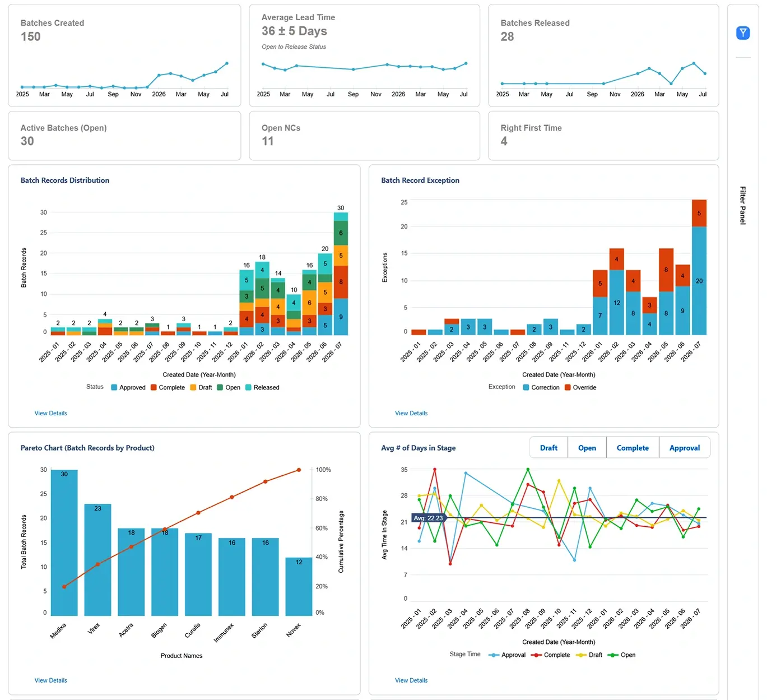Click the 2026-07 Correction segment labeled 20

[x=699, y=281]
